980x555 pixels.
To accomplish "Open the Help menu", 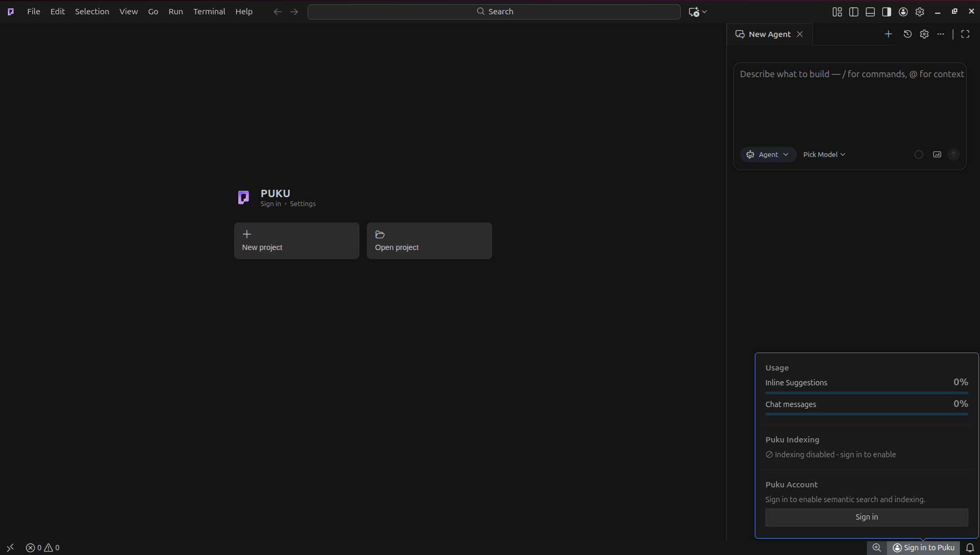I will coord(244,12).
